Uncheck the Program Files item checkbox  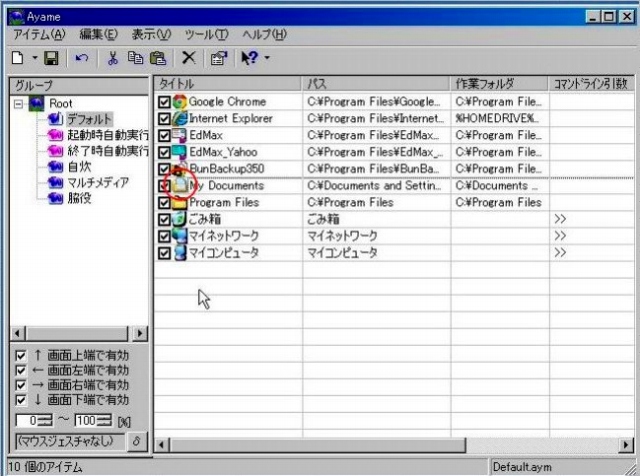pos(164,202)
